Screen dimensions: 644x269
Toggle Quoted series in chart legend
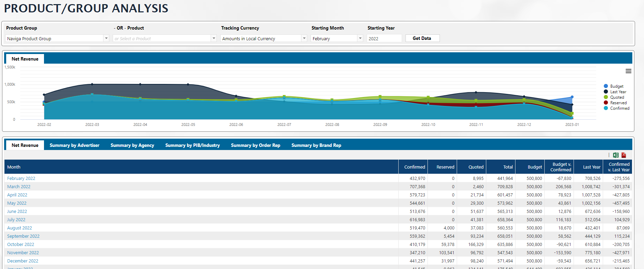tap(617, 97)
